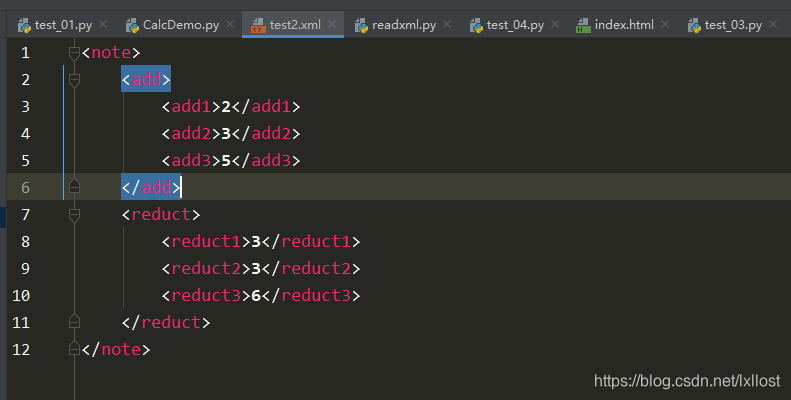Click line number 12 in the gutter
Viewport: 791px width, 400px height.
coord(21,349)
